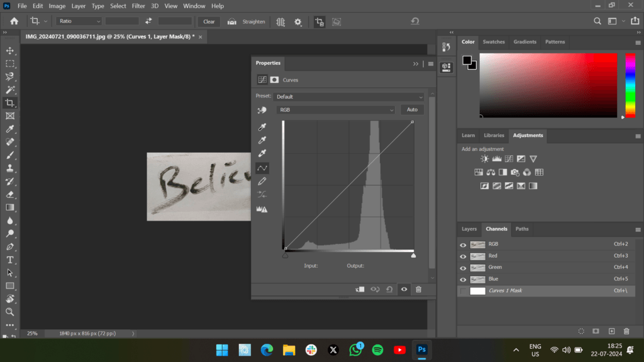The width and height of the screenshot is (644, 362).
Task: Open crop overlay grid options
Action: [x=280, y=22]
